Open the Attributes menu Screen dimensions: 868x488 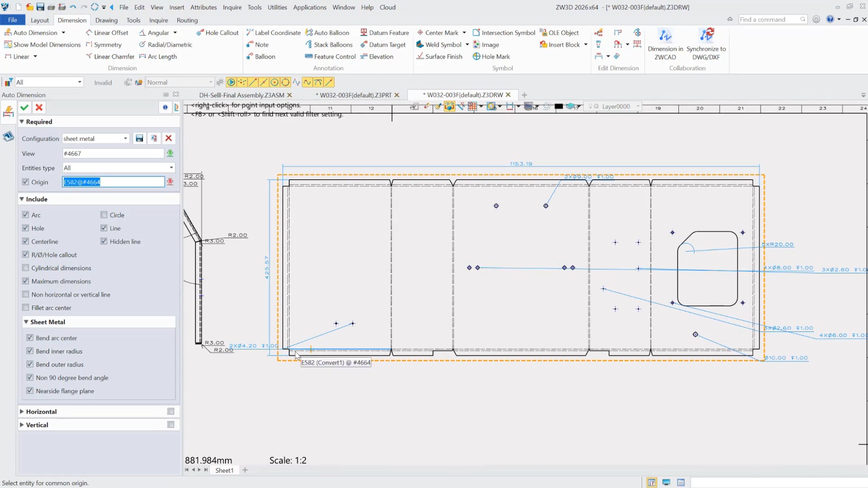pos(203,7)
